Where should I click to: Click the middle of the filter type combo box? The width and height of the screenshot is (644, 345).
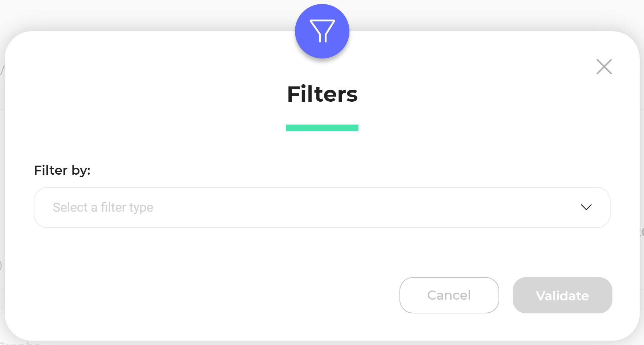[x=322, y=207]
